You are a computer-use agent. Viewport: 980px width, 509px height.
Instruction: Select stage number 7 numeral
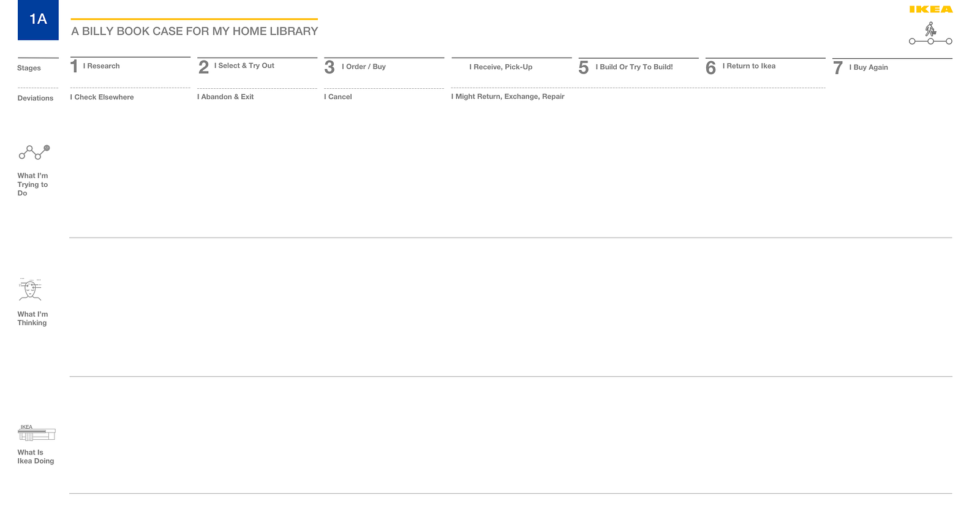tap(838, 67)
